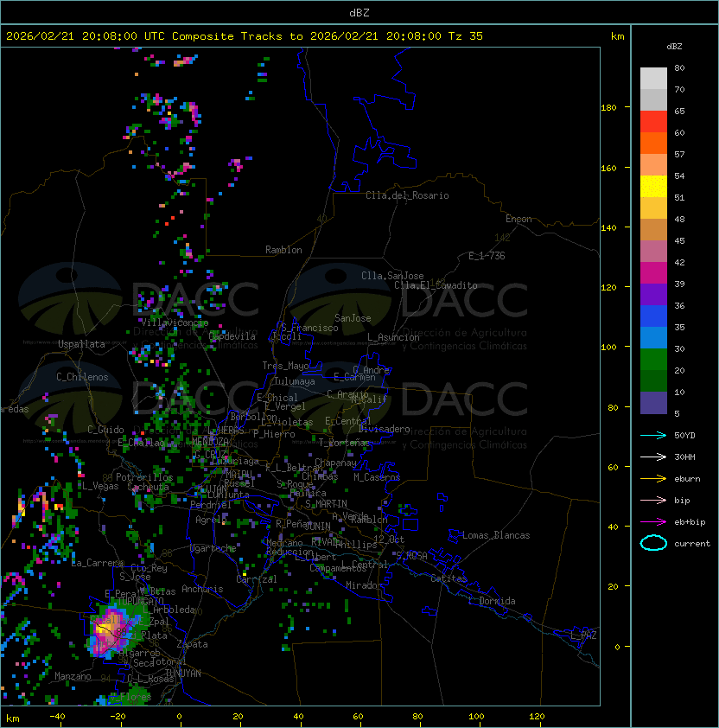
Task: Click the M_Caseros place label
Action: pos(377,477)
